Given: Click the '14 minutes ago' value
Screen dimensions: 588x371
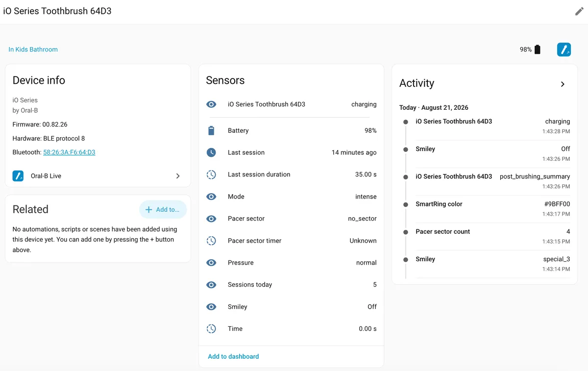Looking at the screenshot, I should pos(354,152).
